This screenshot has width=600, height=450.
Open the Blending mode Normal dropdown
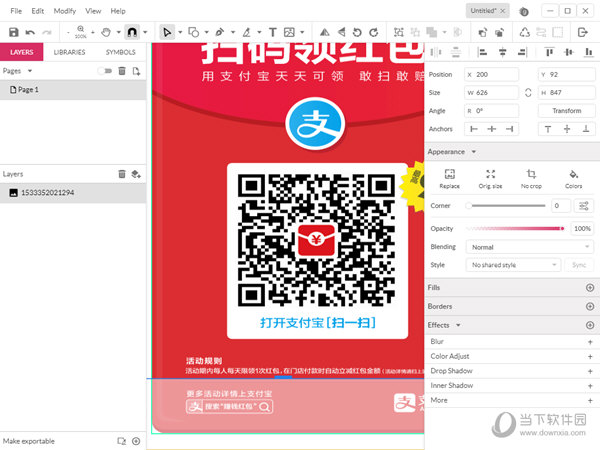click(x=530, y=247)
